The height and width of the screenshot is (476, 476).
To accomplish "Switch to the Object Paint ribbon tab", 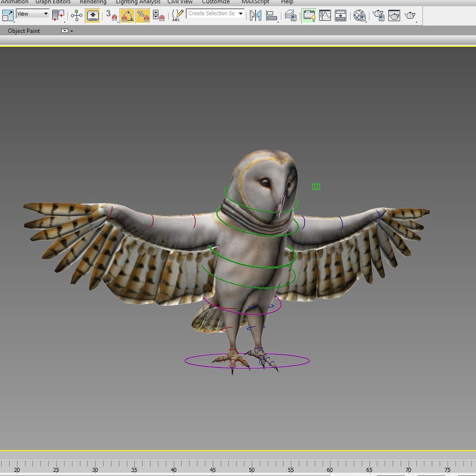I will [x=24, y=31].
